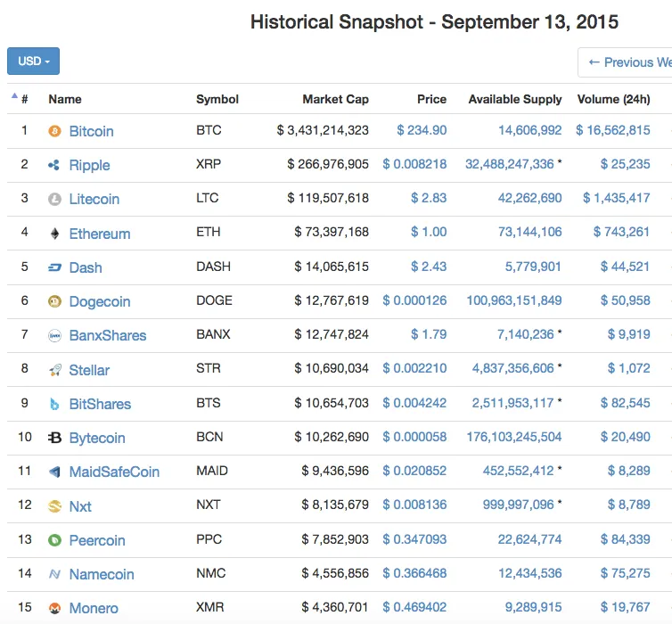Select BanxShares market cap $ 12,747,824

(x=332, y=334)
